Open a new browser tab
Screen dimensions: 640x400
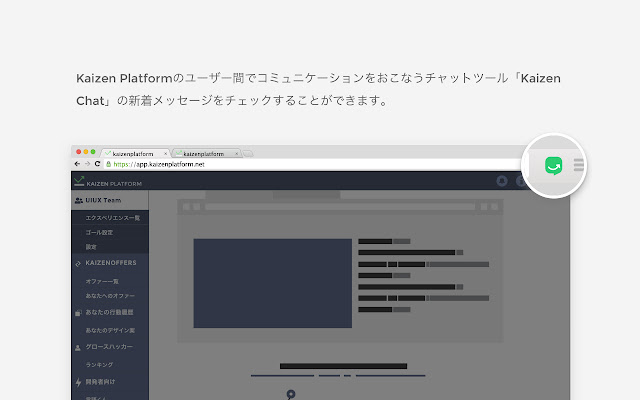248,154
